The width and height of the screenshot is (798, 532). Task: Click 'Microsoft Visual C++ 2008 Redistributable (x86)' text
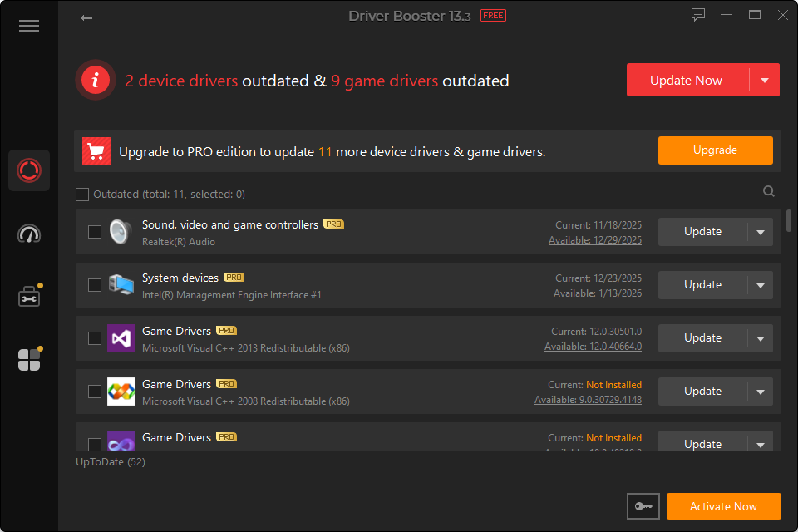[x=246, y=401]
